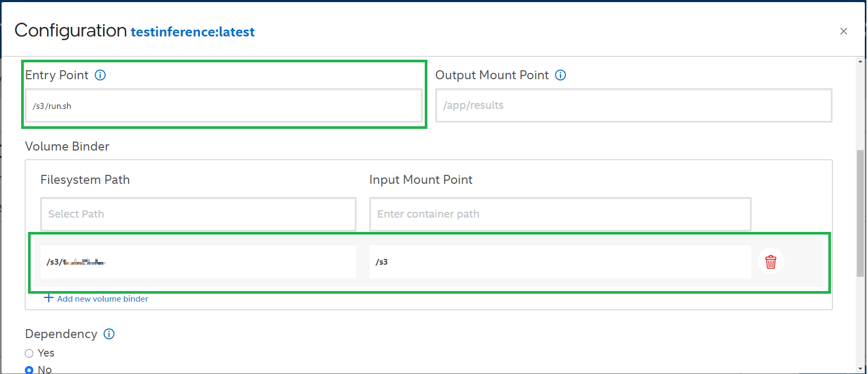Click the dialog's vertical scrollbar thumb

pyautogui.click(x=860, y=211)
